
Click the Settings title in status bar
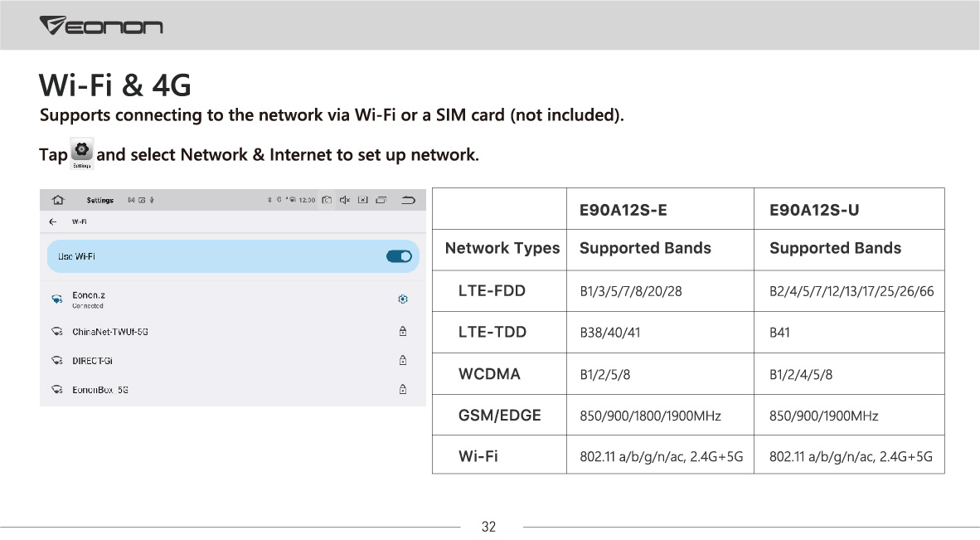tap(100, 200)
